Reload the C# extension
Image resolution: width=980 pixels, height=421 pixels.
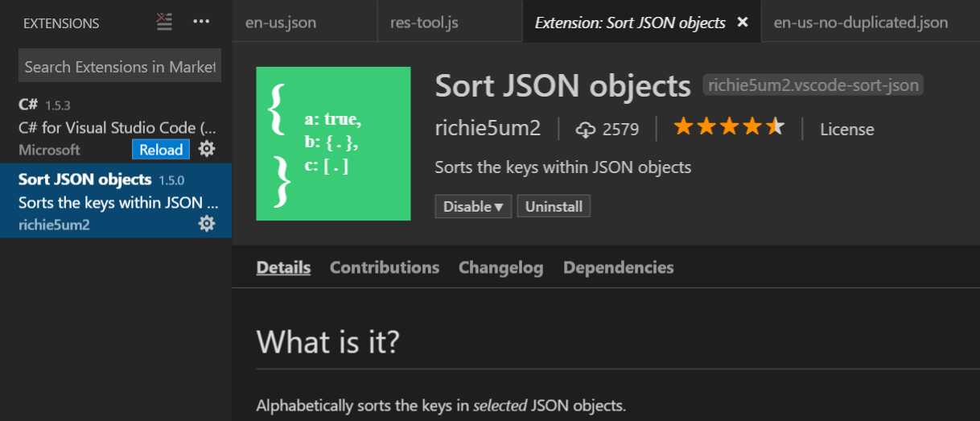click(x=161, y=150)
